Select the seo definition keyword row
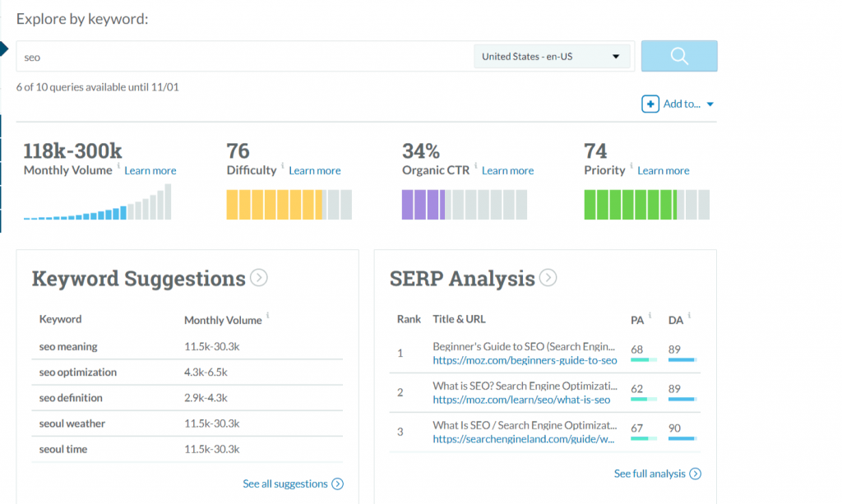 click(187, 398)
